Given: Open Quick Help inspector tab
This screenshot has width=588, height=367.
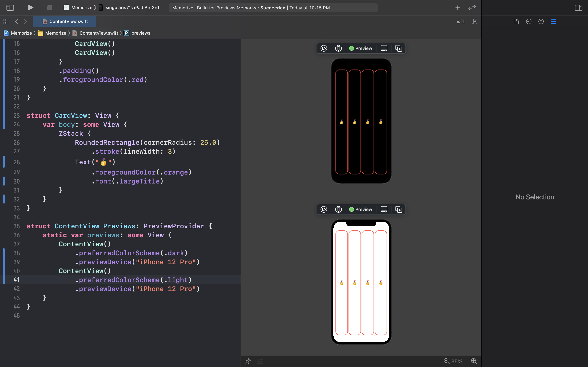Looking at the screenshot, I should [x=541, y=21].
